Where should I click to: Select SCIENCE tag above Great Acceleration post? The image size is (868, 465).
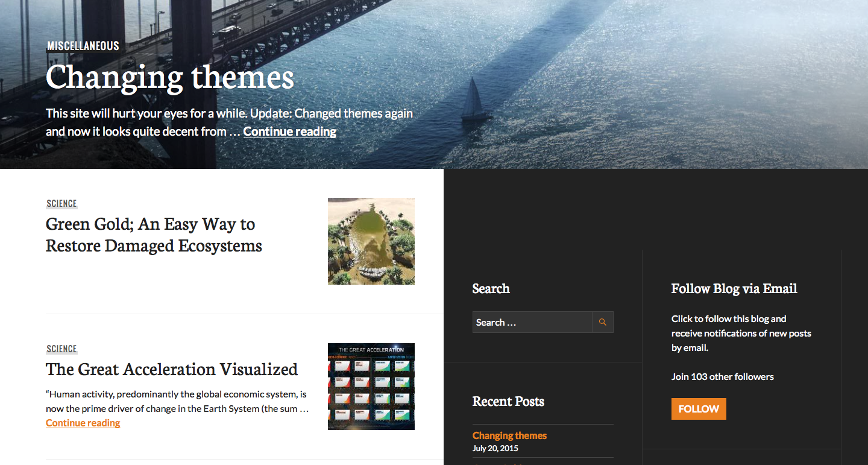pos(62,349)
